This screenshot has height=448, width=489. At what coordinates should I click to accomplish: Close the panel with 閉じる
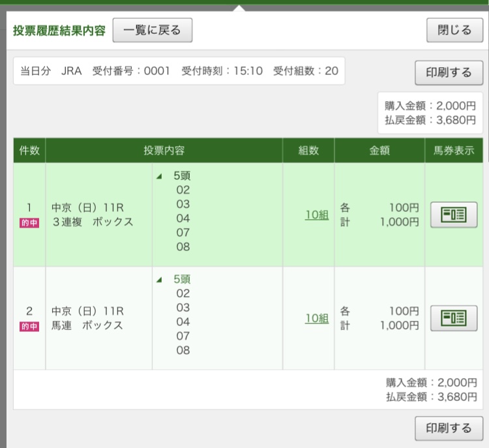tap(454, 30)
